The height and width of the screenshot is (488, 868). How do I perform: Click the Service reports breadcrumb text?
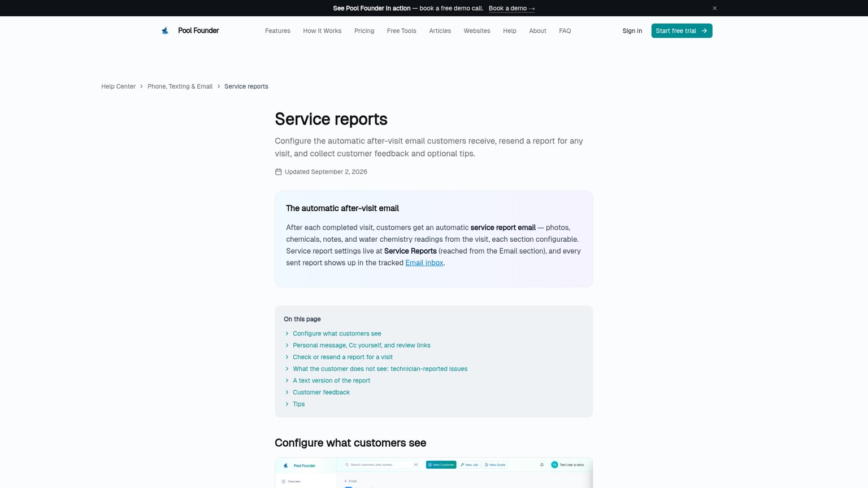click(x=246, y=86)
